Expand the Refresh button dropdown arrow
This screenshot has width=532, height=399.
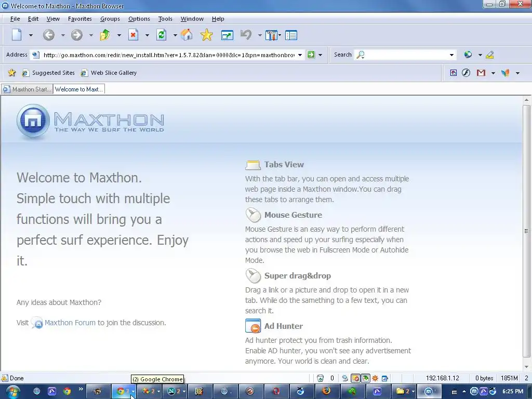click(175, 35)
